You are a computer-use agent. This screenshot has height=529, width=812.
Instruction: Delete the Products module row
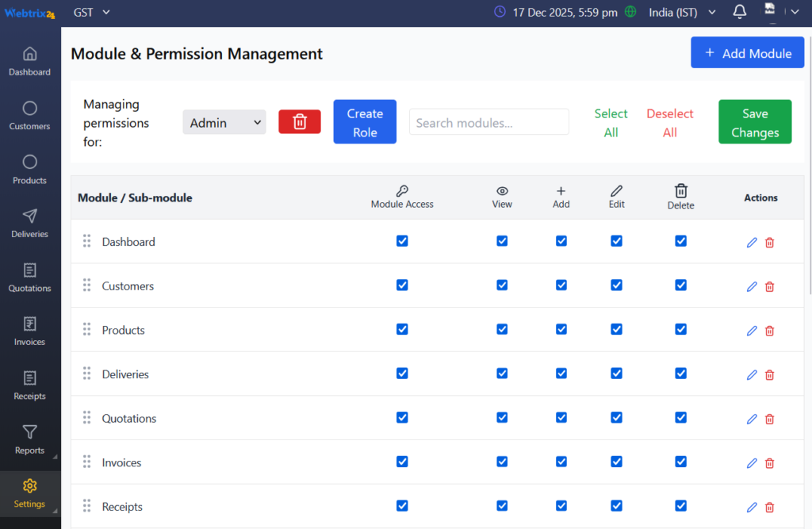[x=769, y=331]
